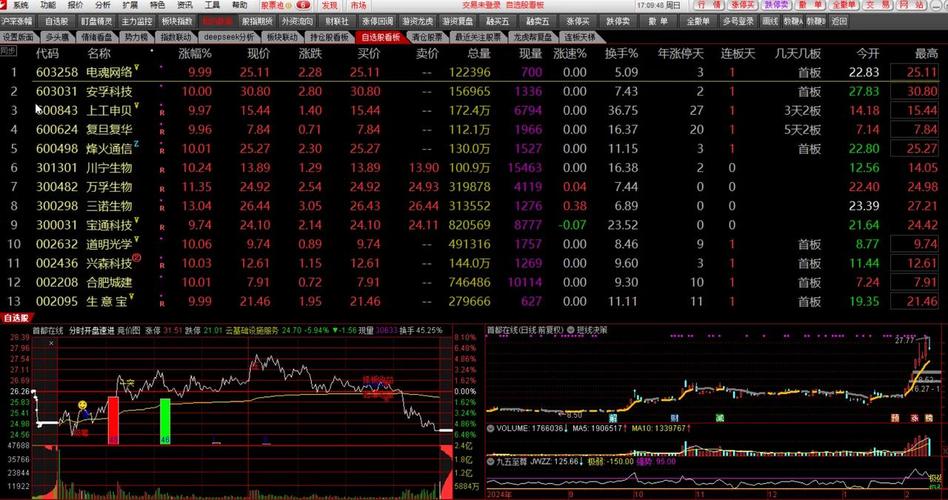This screenshot has height=500, width=948.
Task: Toggle the 画线 drawing mode button
Action: (769, 20)
